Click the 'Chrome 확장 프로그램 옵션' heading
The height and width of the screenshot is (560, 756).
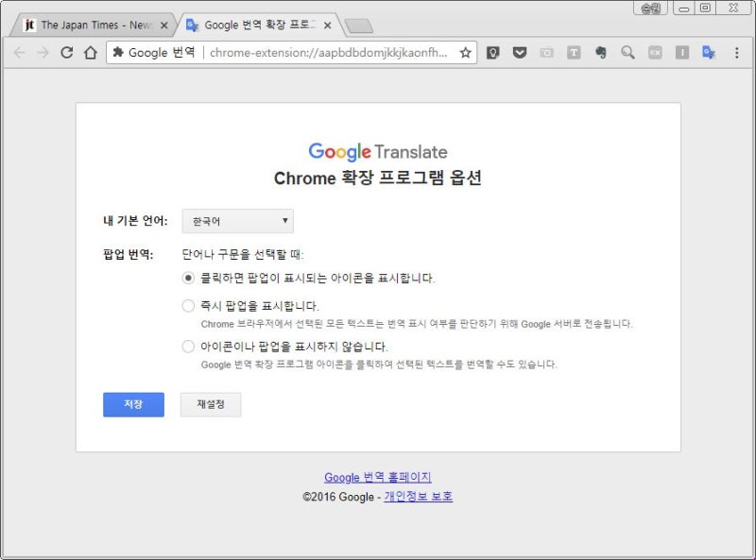[x=378, y=178]
